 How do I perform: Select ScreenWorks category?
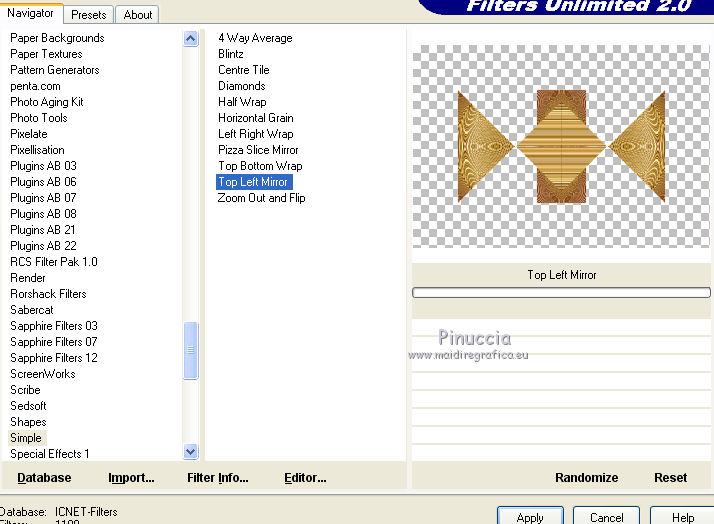click(43, 374)
